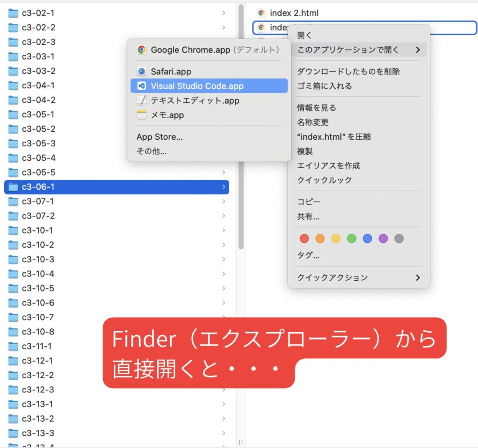Image resolution: width=478 pixels, height=448 pixels.
Task: Apply the blue color tag
Action: (x=367, y=239)
